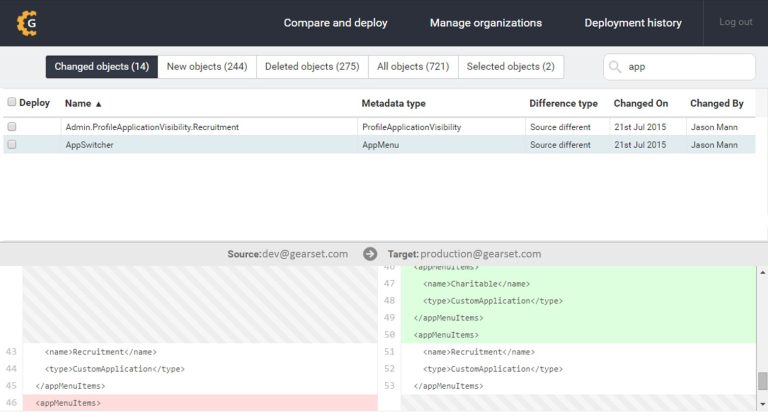Click the search magnifier icon
Screen dimensions: 768x415
(x=617, y=67)
